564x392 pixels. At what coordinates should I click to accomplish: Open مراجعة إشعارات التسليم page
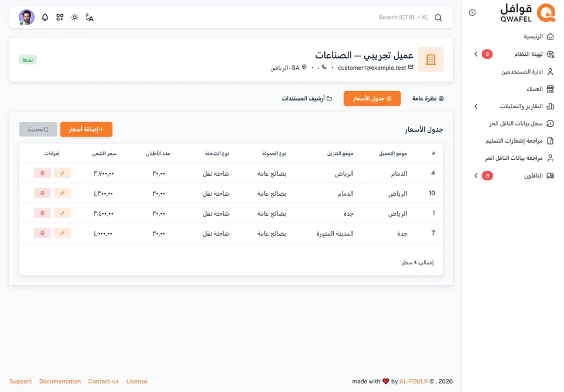tap(519, 140)
